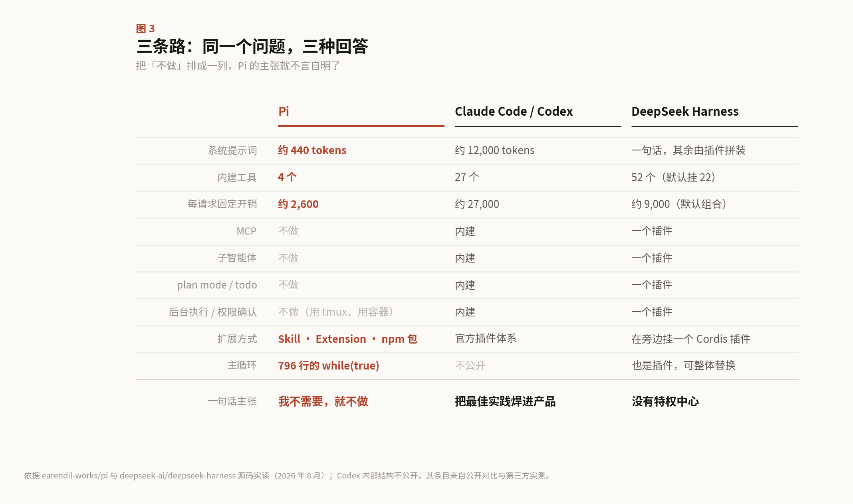853x504 pixels.
Task: Click the claim '我不需要，就不做'
Action: click(x=323, y=401)
